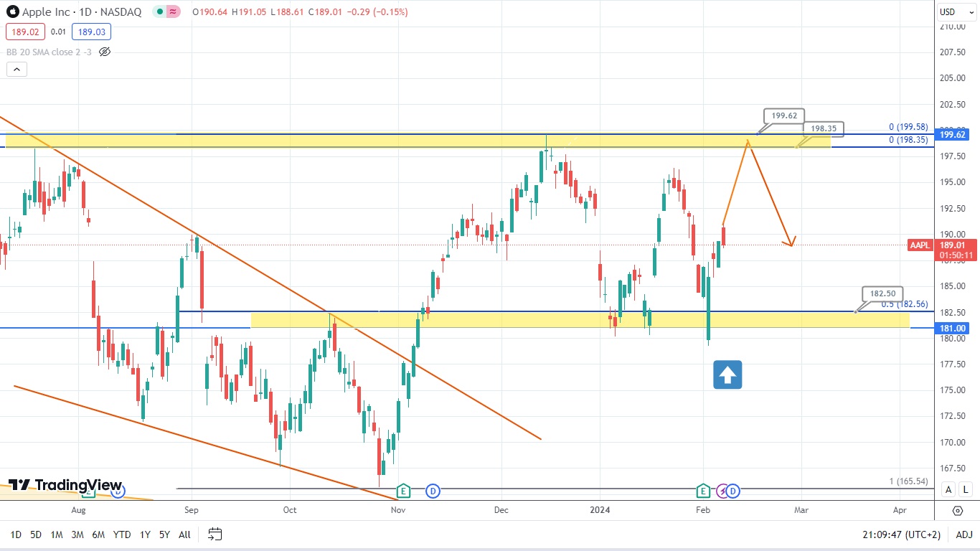Open the USD currency dropdown
Image resolution: width=980 pixels, height=551 pixels.
point(956,11)
